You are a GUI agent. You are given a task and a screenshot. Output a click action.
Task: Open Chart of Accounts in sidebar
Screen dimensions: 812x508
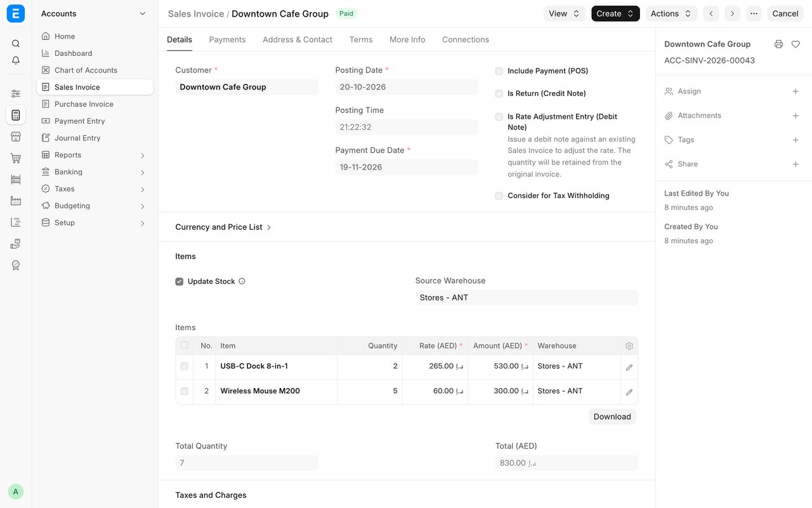[95, 70]
